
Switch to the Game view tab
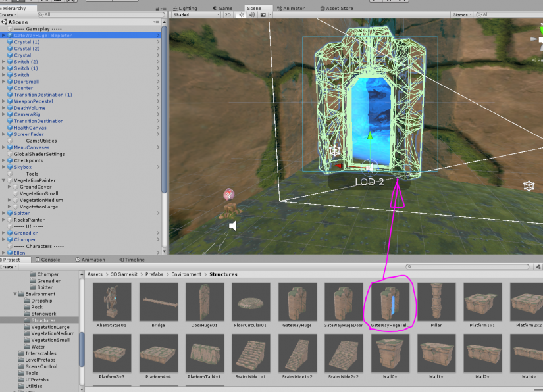point(224,7)
